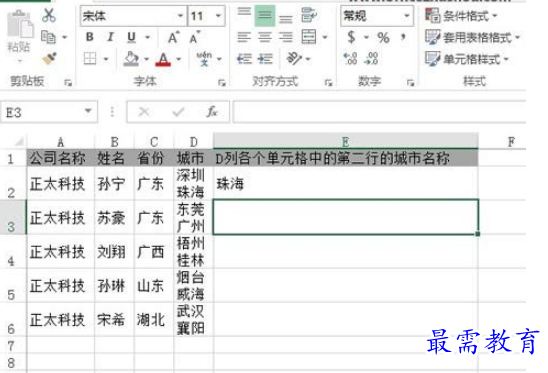Open 套用表格格式 table format menu
The image size is (548, 373).
pyautogui.click(x=472, y=37)
